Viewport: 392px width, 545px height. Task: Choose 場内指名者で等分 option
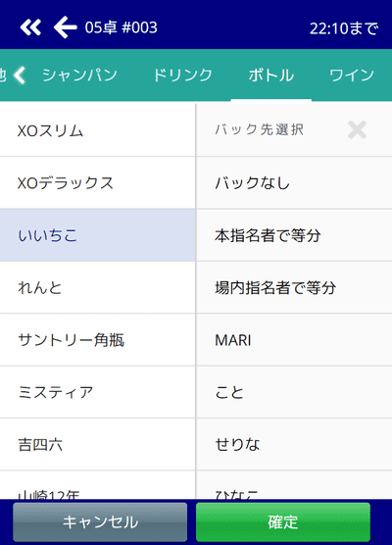[x=294, y=287]
